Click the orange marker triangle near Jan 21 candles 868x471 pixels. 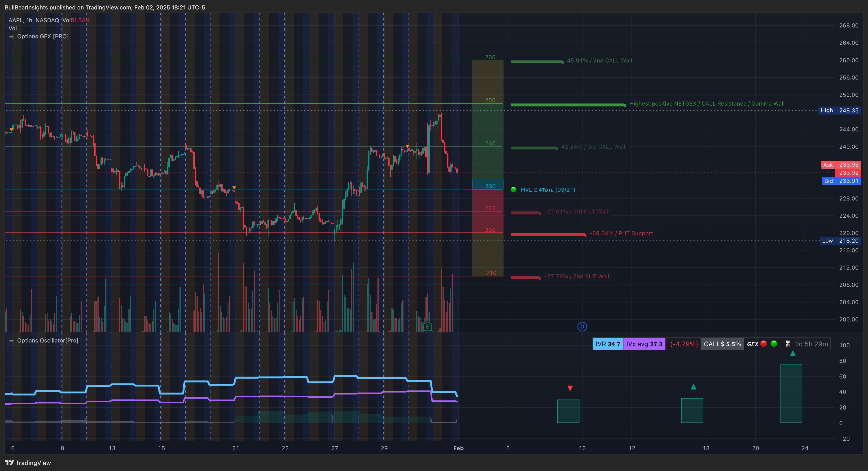[x=234, y=187]
